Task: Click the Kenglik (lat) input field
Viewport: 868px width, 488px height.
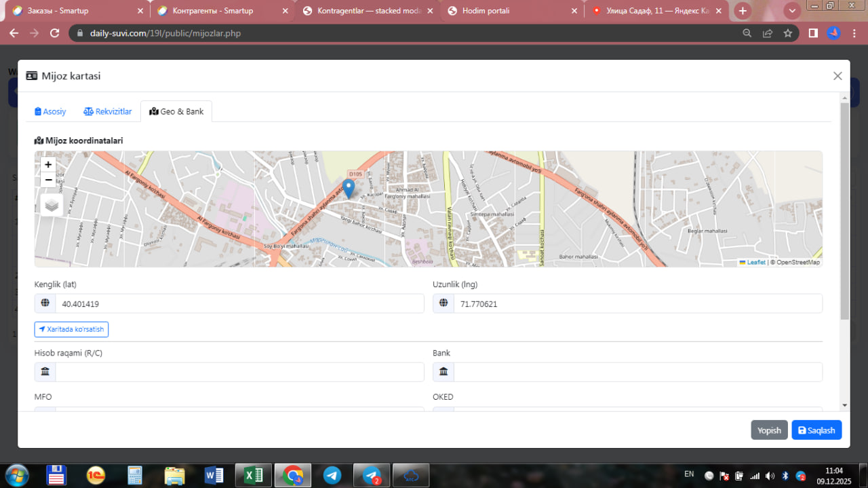Action: pyautogui.click(x=239, y=304)
